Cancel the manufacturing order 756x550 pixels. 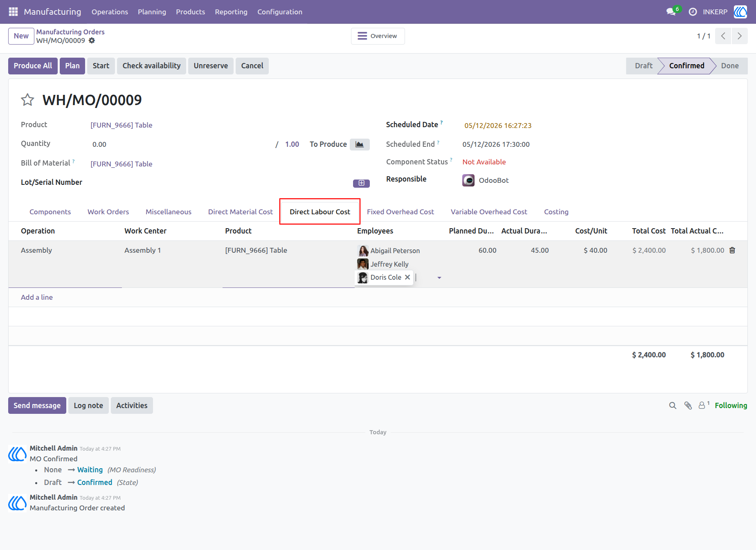[252, 66]
